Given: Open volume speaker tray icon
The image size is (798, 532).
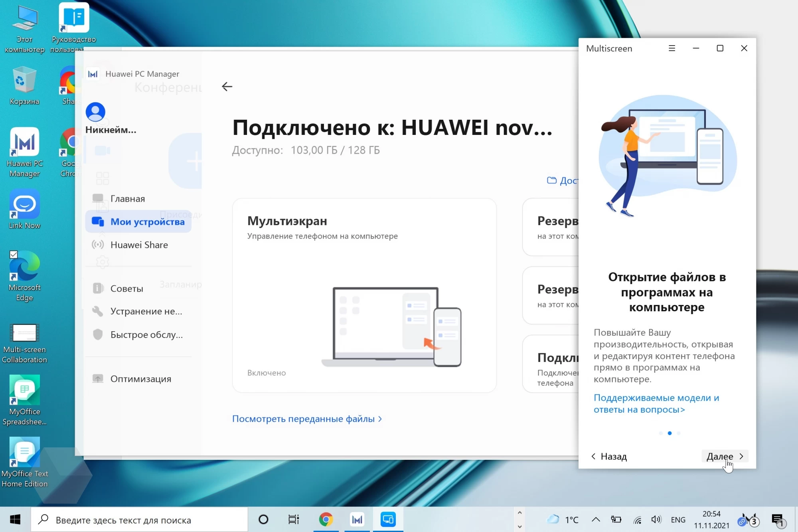Looking at the screenshot, I should click(656, 520).
